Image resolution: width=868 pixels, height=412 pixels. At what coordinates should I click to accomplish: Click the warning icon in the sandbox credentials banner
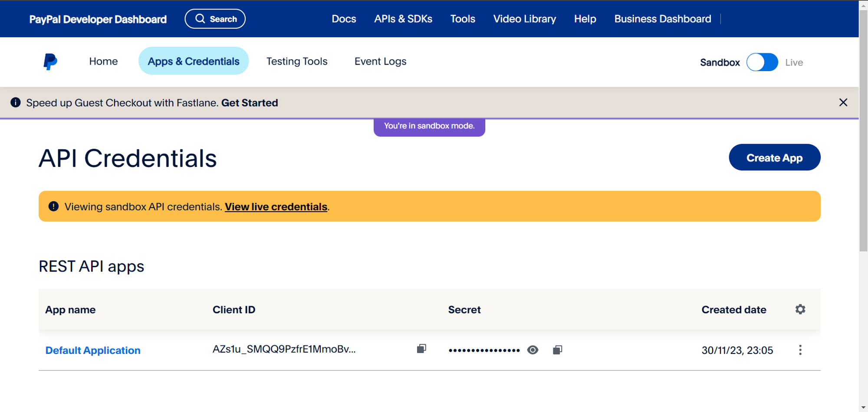tap(53, 206)
